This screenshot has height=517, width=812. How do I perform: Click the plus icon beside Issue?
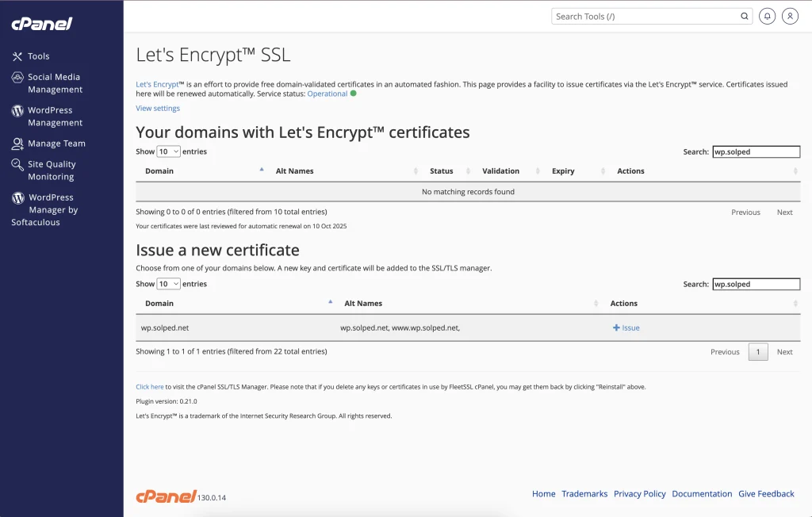point(616,327)
